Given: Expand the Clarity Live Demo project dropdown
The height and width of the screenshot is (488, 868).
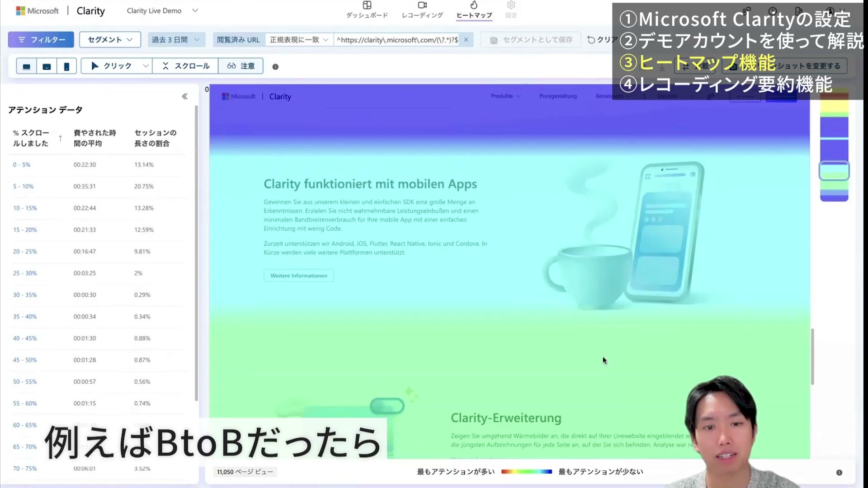Looking at the screenshot, I should [x=162, y=11].
